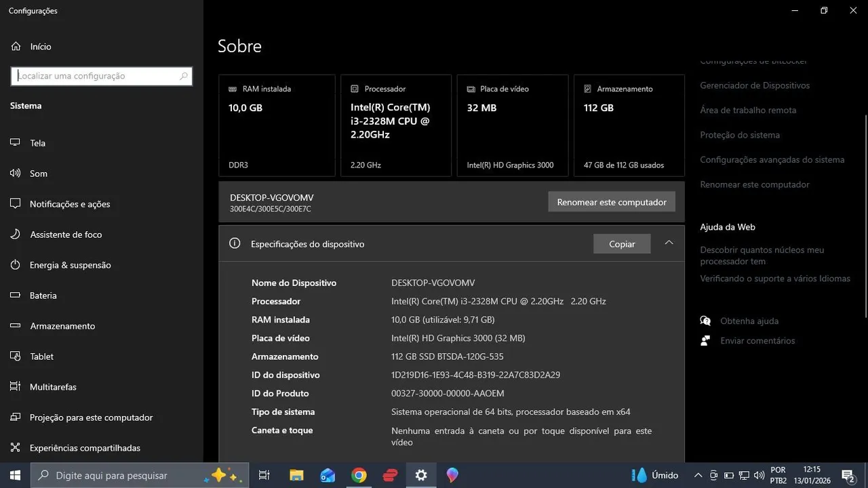Open Outlook from the taskbar

pos(328,475)
